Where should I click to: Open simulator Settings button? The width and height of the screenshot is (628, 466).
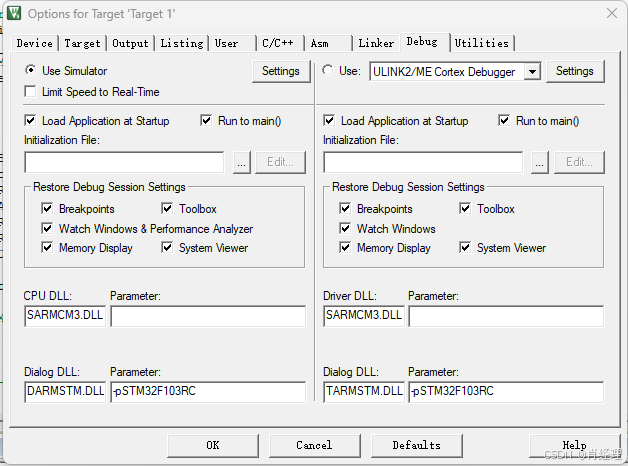tap(281, 71)
